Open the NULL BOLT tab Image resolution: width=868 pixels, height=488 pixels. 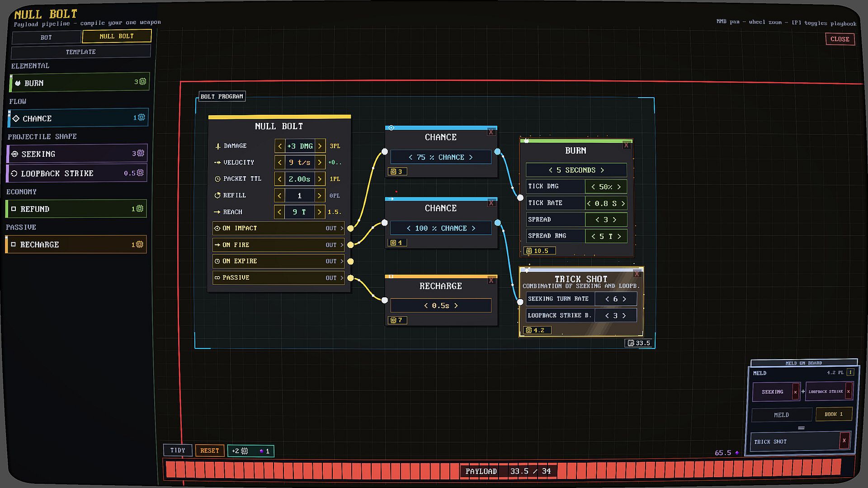(117, 36)
